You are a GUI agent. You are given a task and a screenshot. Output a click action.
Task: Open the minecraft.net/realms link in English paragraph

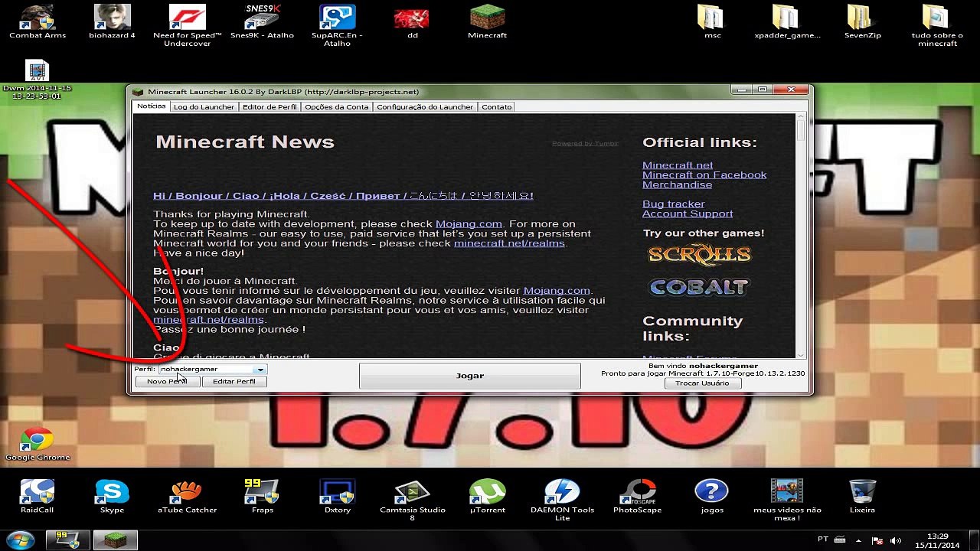[x=509, y=243]
